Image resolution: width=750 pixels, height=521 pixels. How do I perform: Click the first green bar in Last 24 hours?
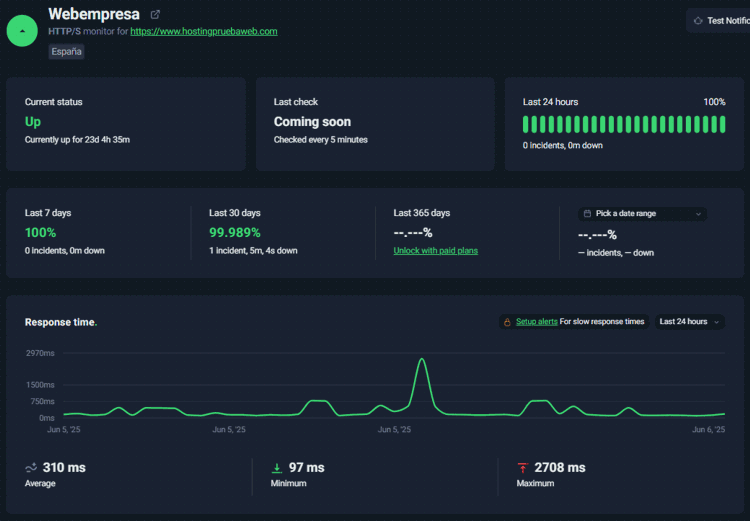tap(526, 124)
